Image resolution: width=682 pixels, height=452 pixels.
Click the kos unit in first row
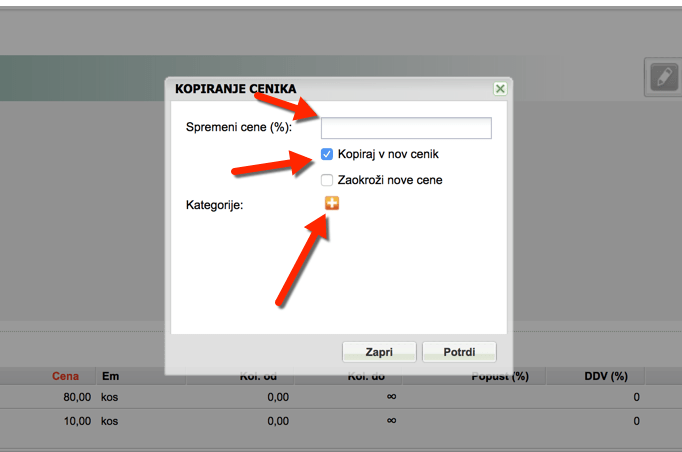click(110, 397)
